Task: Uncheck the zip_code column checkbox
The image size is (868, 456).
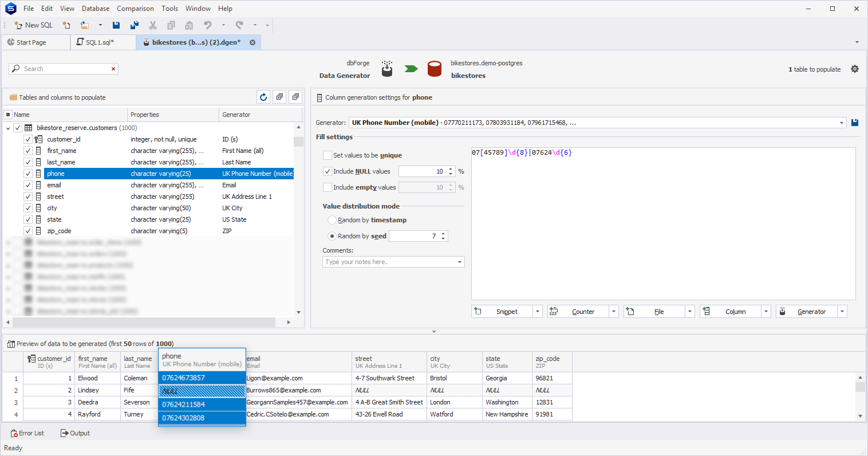Action: pos(28,231)
